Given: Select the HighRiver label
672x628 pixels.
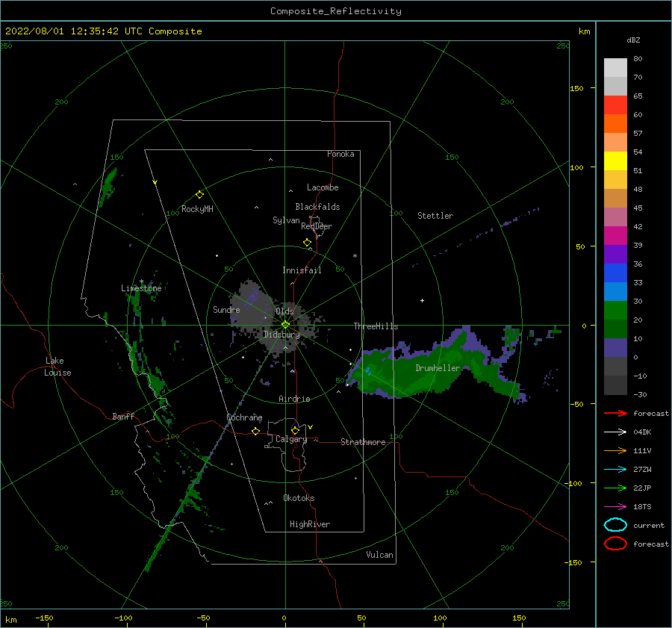Looking at the screenshot, I should coord(310,524).
